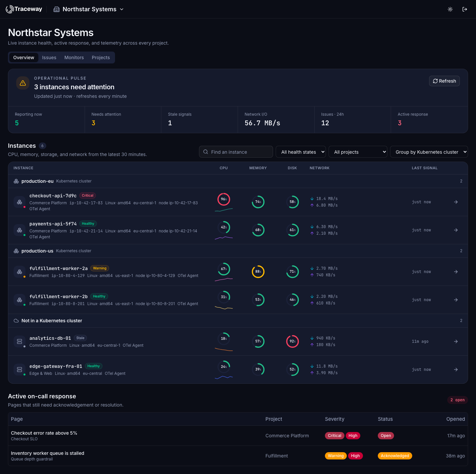Open fulfillment-worker-2a details via its arrow
Image resolution: width=476 pixels, height=474 pixels.
point(456,272)
